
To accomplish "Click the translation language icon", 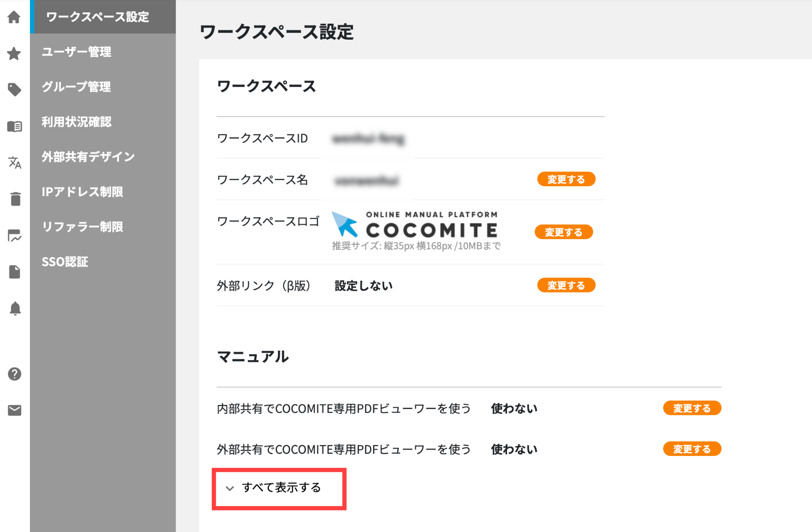I will click(x=14, y=162).
